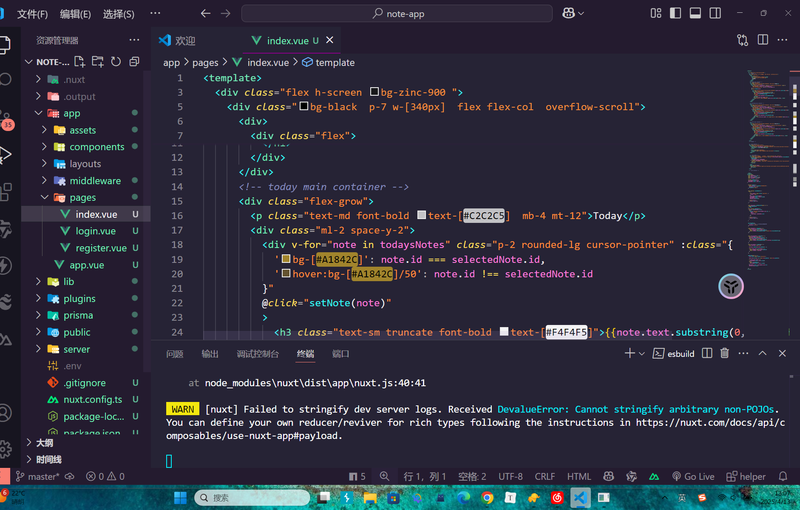
Task: Create a new folder in the explorer header
Action: click(x=97, y=62)
